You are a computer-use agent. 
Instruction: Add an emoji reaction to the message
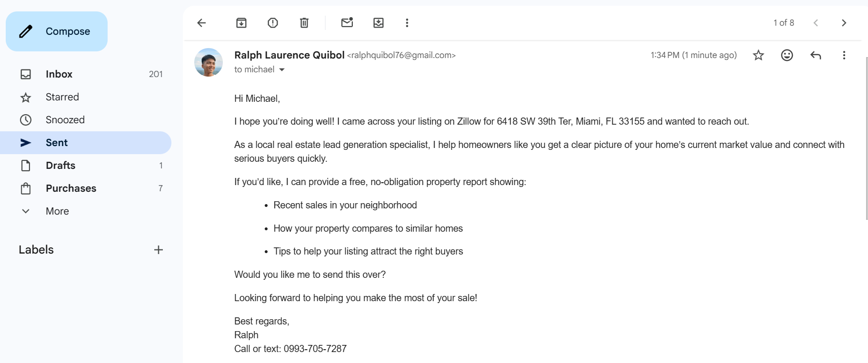(x=787, y=55)
